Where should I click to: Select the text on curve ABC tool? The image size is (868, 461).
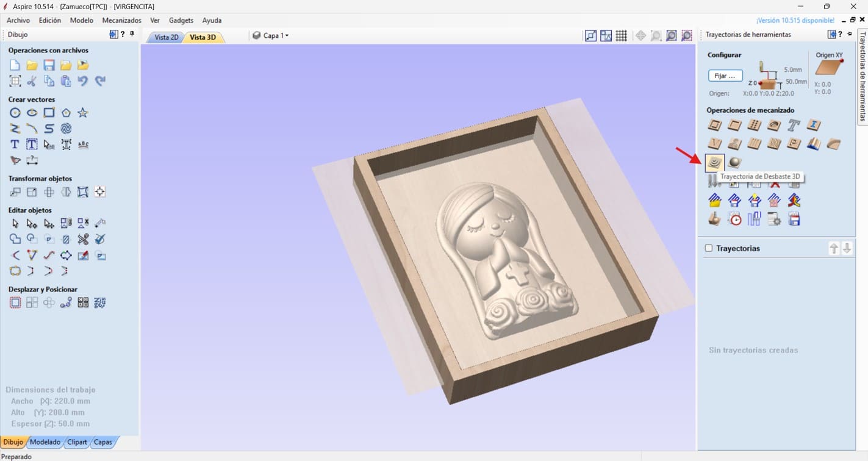pyautogui.click(x=83, y=145)
